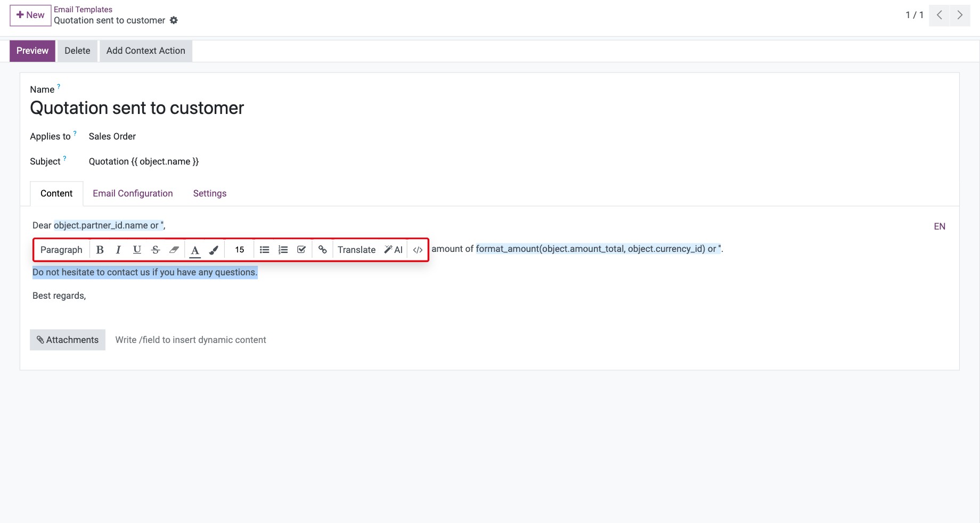Viewport: 980px width, 523px height.
Task: Toggle bold formatting in editor toolbar
Action: 100,250
